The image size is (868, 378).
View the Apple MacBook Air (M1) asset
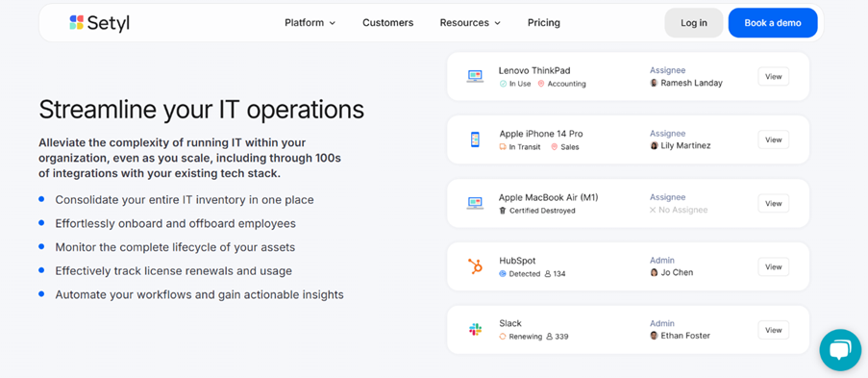coord(774,203)
